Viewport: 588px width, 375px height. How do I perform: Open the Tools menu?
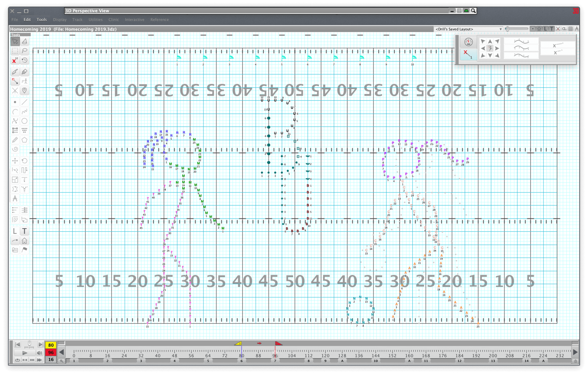(x=42, y=20)
